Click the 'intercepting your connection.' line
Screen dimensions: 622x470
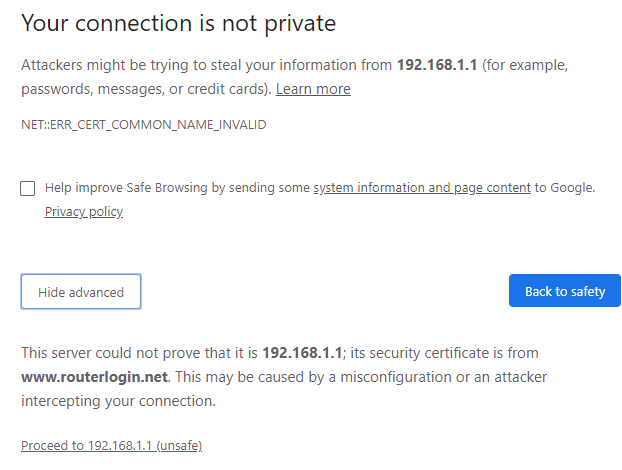point(118,401)
